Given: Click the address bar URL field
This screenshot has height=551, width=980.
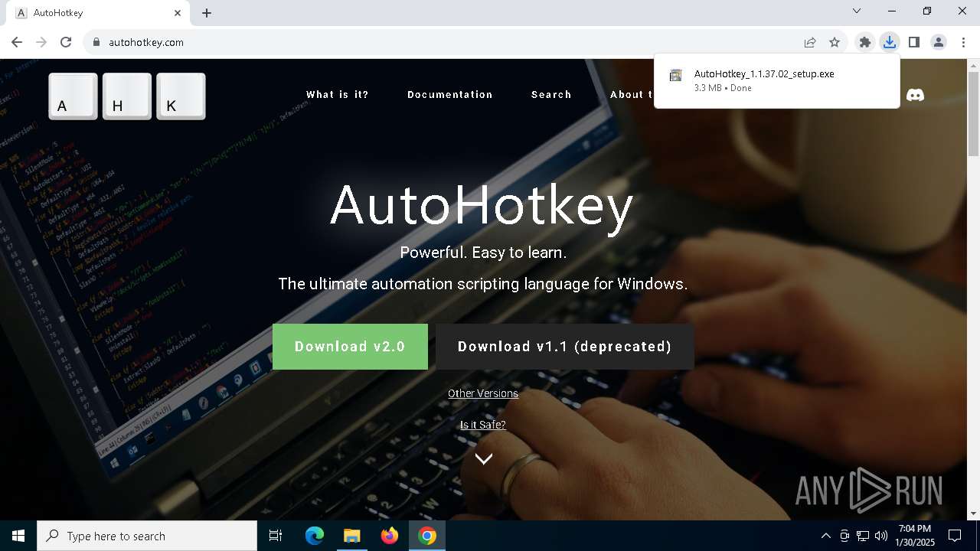Looking at the screenshot, I should tap(444, 42).
